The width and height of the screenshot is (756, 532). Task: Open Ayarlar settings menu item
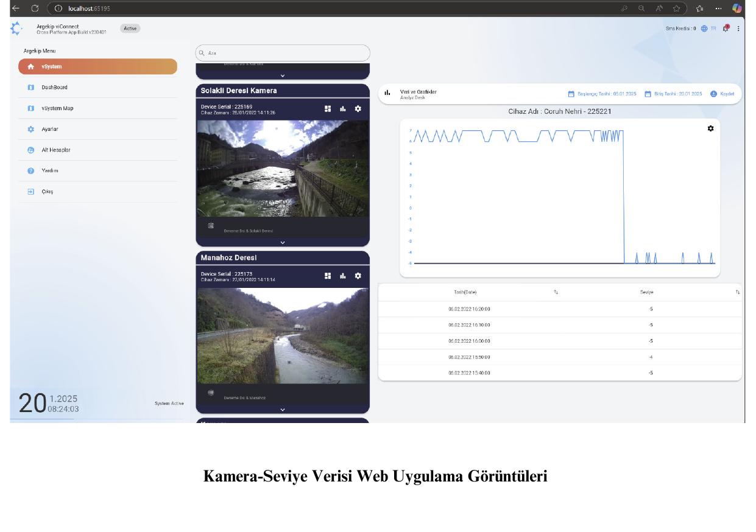point(97,129)
